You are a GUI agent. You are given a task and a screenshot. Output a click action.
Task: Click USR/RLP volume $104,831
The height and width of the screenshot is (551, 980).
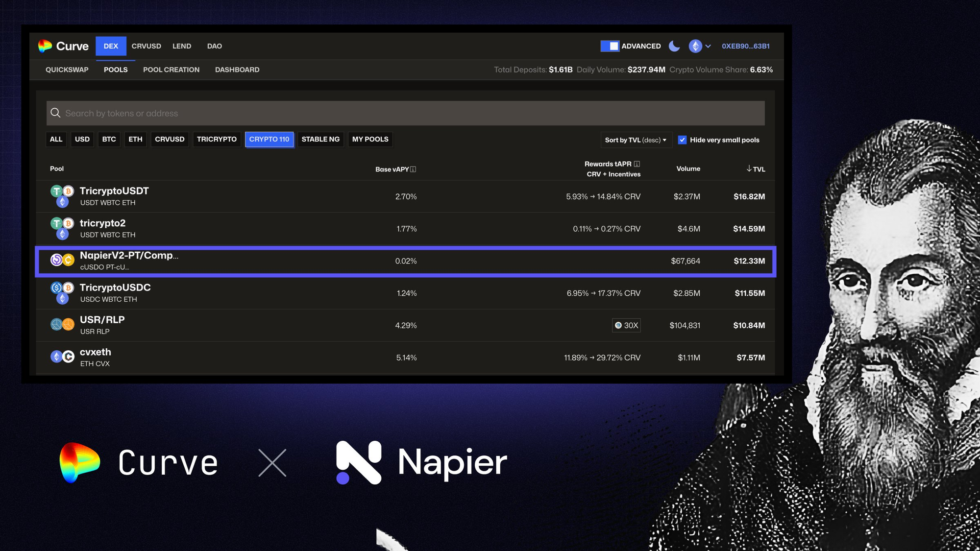685,326
